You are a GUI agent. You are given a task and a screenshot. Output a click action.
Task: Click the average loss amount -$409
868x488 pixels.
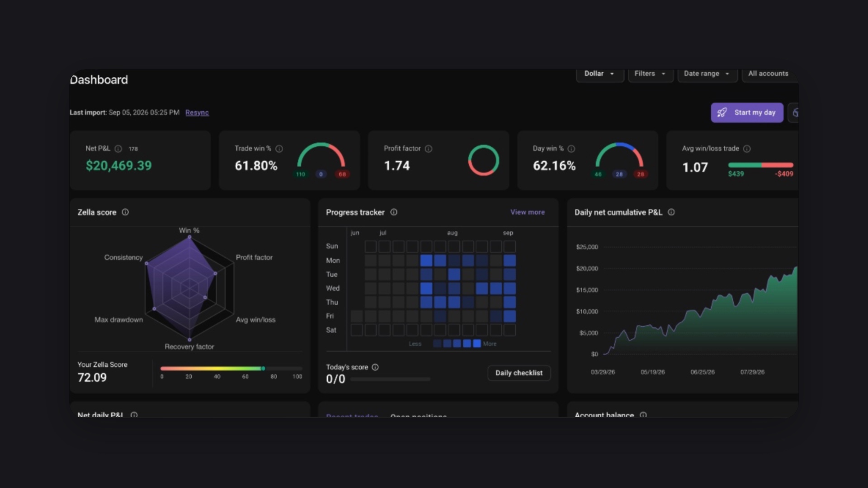coord(784,174)
